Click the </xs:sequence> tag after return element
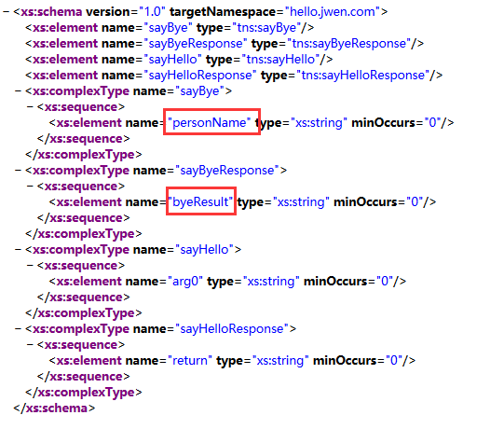The width and height of the screenshot is (504, 443). [x=84, y=377]
